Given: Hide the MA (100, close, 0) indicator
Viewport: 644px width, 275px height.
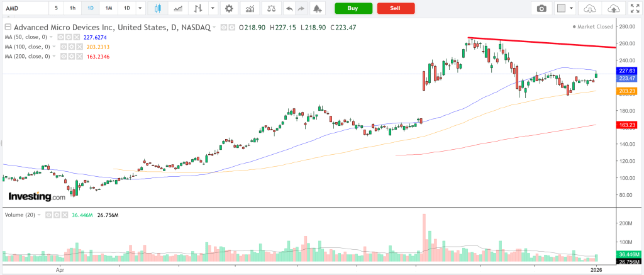Looking at the screenshot, I should pyautogui.click(x=64, y=47).
